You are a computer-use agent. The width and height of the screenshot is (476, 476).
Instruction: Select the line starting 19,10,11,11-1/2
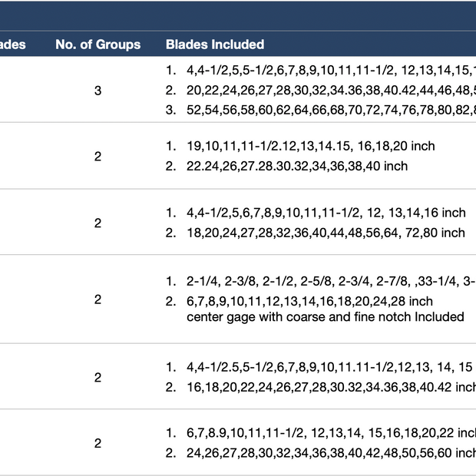pos(311,146)
